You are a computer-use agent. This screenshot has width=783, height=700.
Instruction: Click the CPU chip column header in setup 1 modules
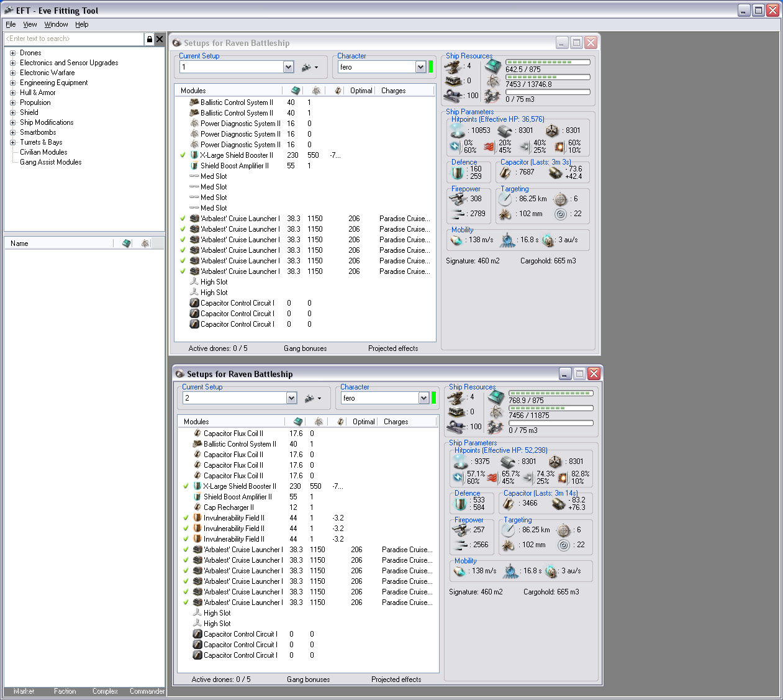point(296,91)
